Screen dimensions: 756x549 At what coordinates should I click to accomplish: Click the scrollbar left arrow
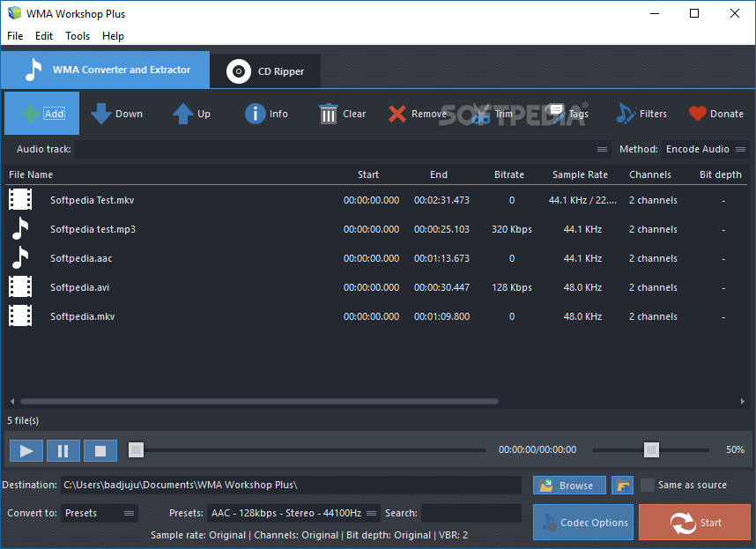click(x=12, y=401)
